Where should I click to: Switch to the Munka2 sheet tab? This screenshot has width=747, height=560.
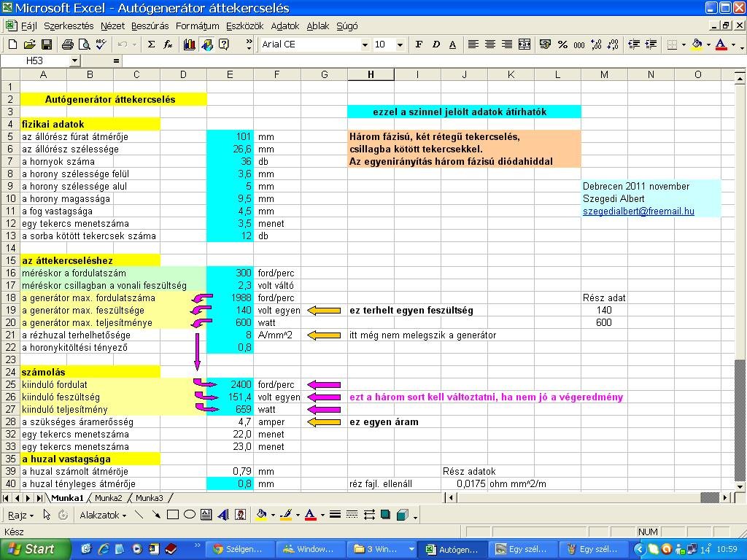pos(109,498)
